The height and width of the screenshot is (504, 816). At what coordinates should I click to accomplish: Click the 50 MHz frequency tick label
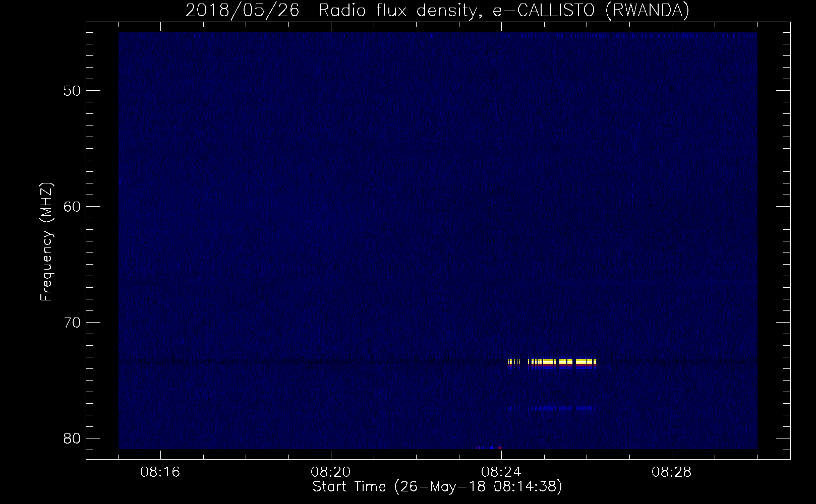tap(73, 91)
